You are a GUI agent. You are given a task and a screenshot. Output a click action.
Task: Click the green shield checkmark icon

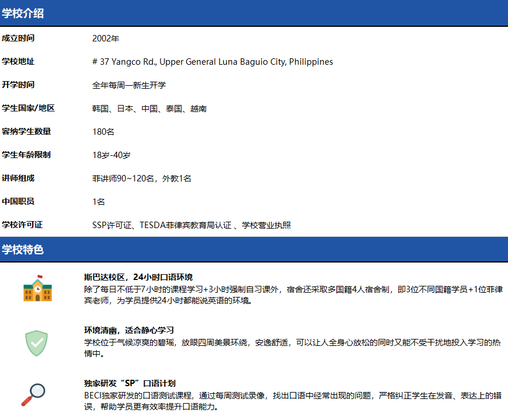[36, 343]
